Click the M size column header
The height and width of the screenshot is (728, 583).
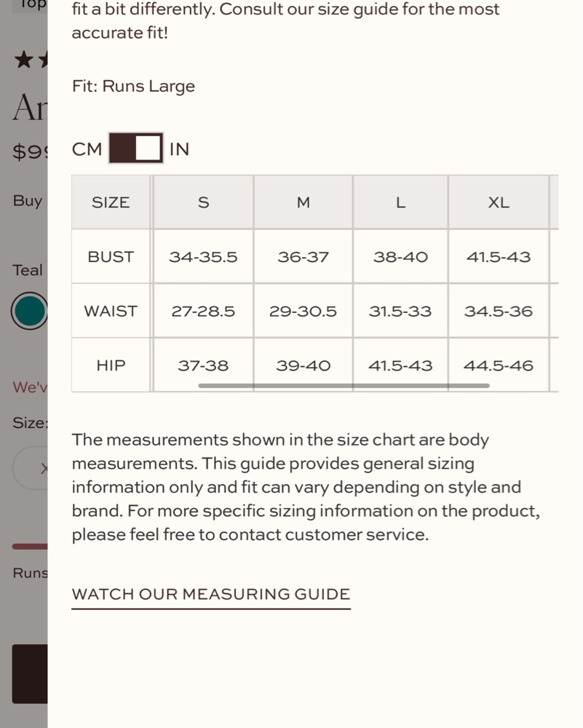[x=303, y=202]
